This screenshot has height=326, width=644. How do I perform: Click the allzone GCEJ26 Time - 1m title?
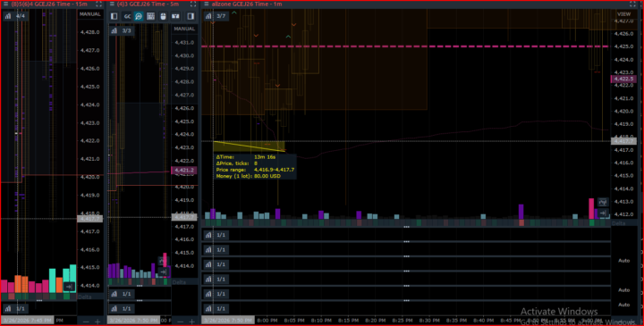coord(247,4)
